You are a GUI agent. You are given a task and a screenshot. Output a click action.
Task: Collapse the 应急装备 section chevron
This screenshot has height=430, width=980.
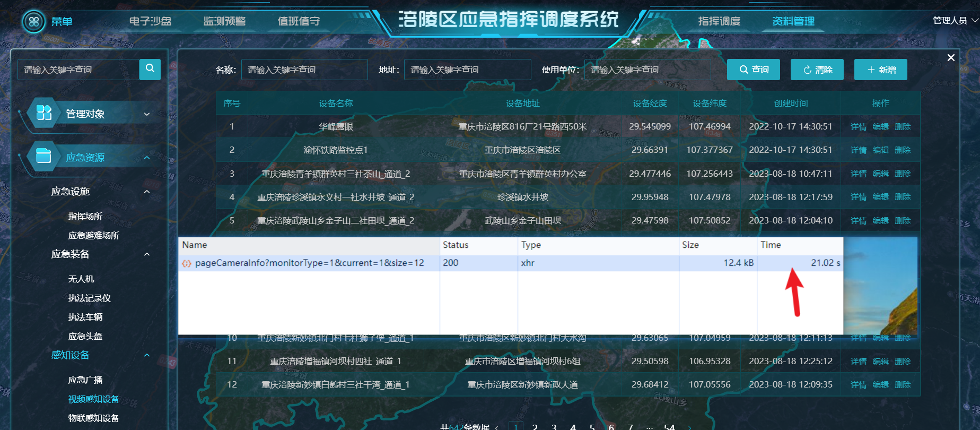click(x=147, y=254)
